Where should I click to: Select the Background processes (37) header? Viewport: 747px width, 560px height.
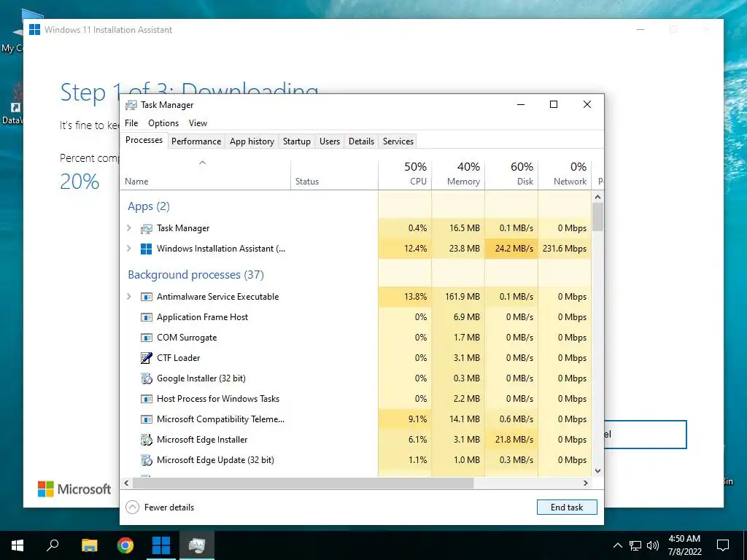[196, 275]
